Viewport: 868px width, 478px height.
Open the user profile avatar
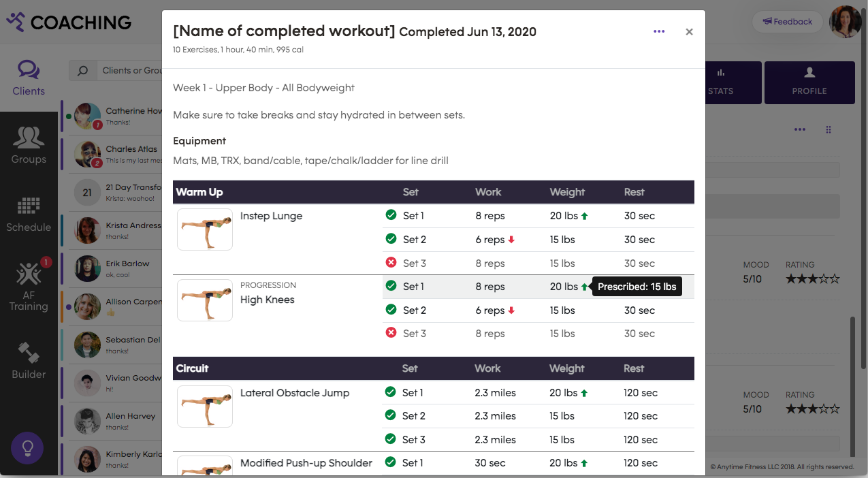[846, 21]
